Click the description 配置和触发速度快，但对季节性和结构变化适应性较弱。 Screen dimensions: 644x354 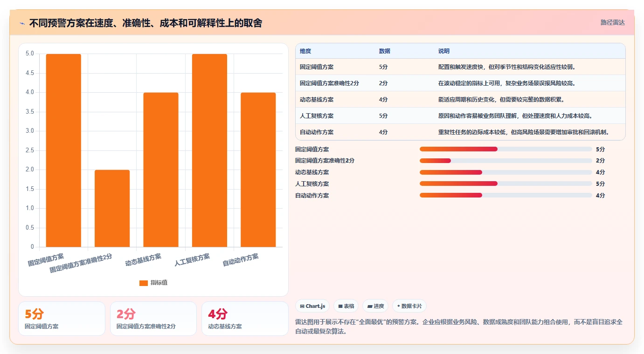pos(507,67)
